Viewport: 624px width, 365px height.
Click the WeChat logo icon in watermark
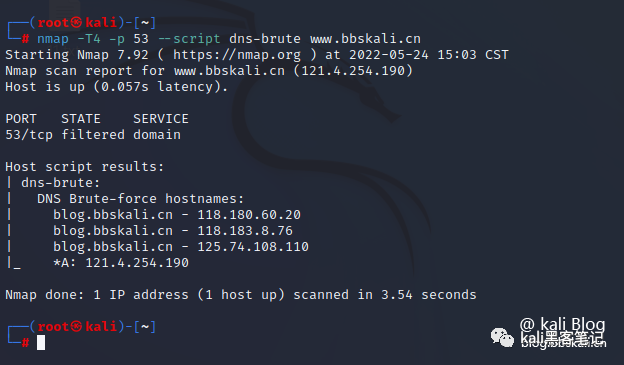(x=502, y=337)
